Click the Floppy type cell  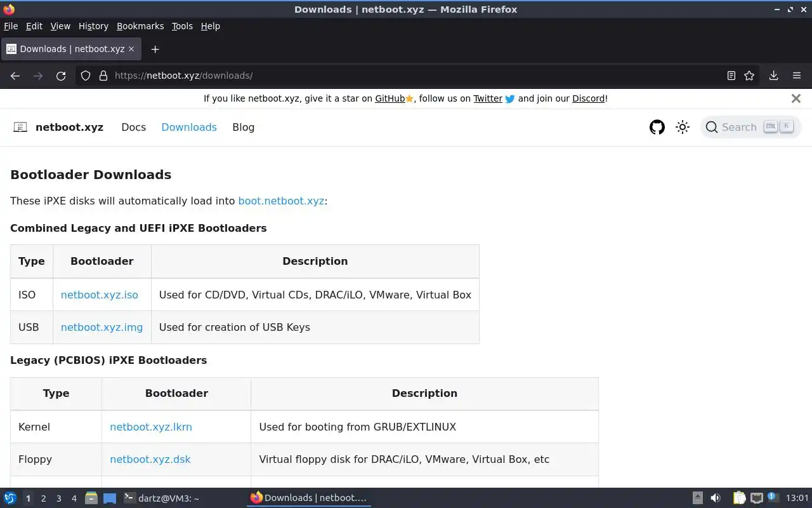coord(56,459)
